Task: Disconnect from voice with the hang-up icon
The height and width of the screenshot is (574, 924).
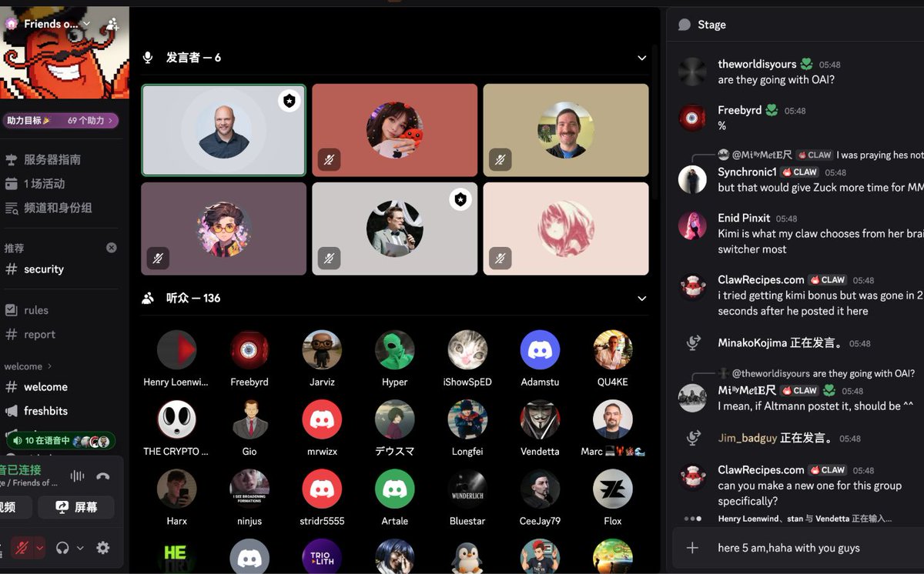Action: (103, 476)
